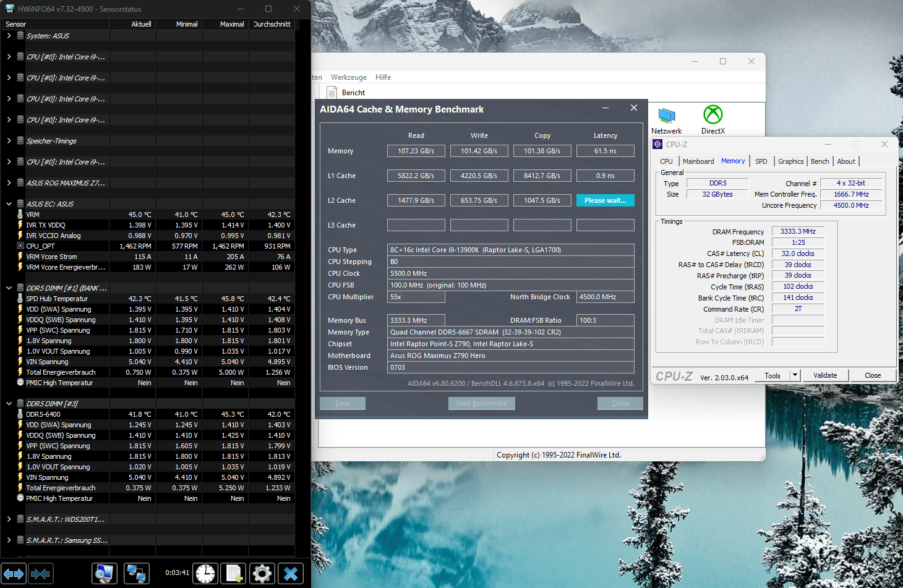The image size is (903, 588).
Task: Start logging with the sheet-plus icon
Action: click(x=234, y=574)
